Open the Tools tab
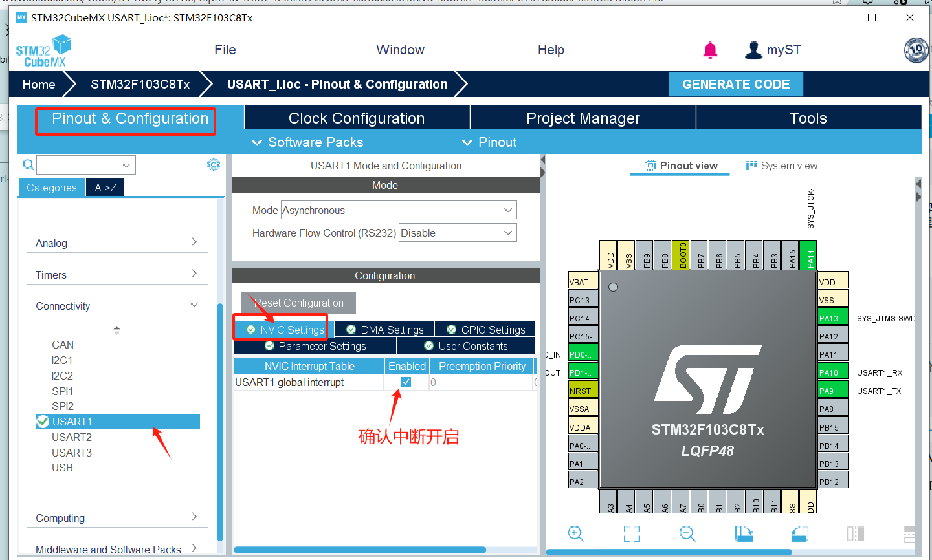 click(808, 118)
